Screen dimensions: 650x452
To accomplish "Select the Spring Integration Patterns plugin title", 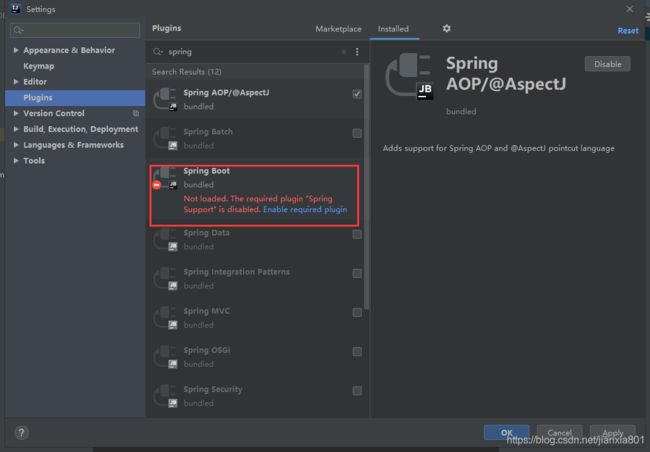I will click(x=237, y=272).
